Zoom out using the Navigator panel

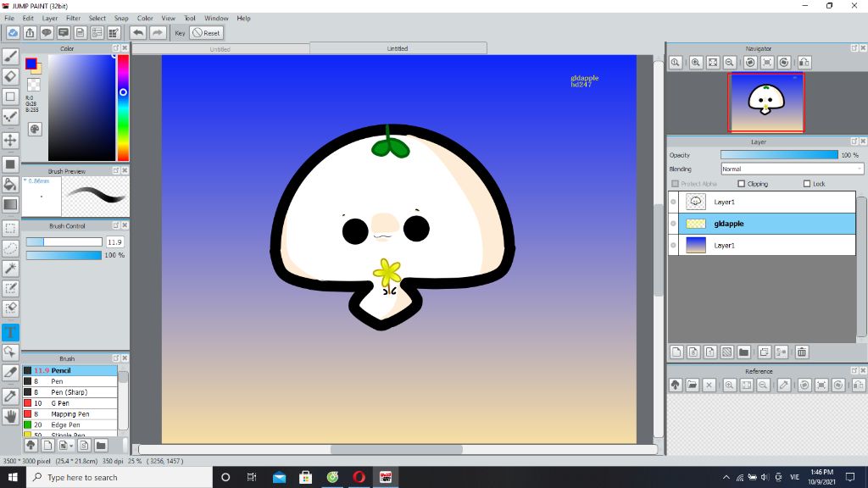coord(730,63)
